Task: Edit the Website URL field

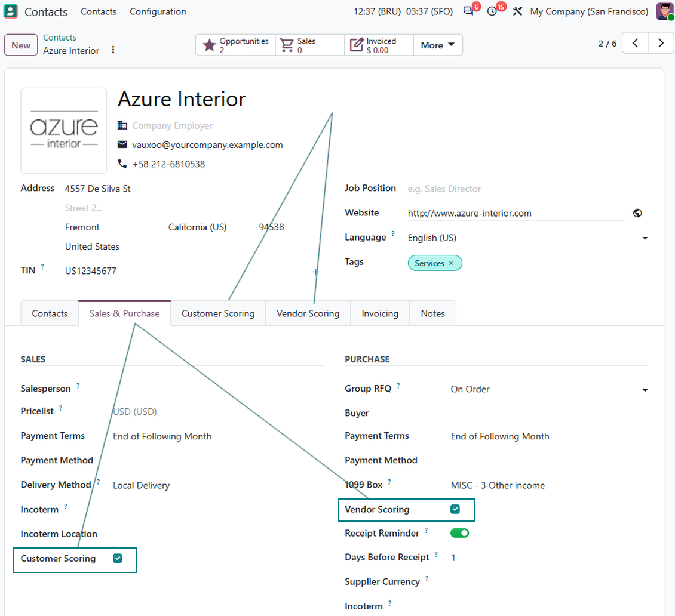Action: [516, 213]
